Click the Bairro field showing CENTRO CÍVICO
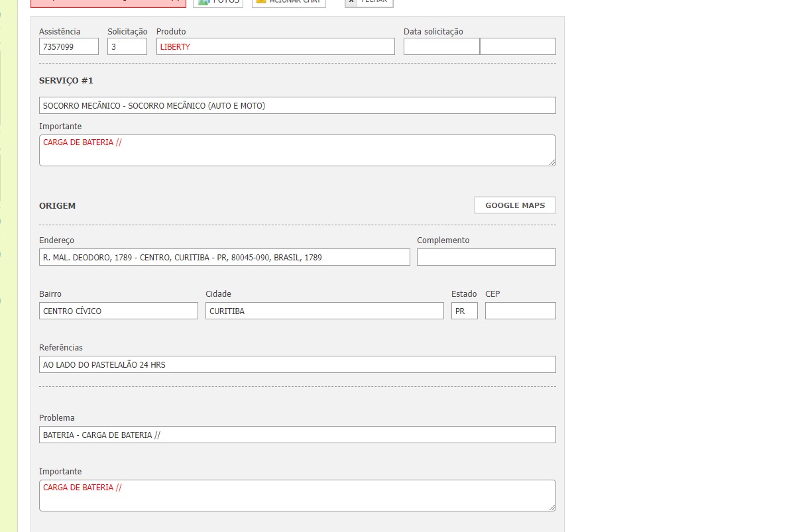Viewport: 804px width, 532px height. tap(119, 311)
